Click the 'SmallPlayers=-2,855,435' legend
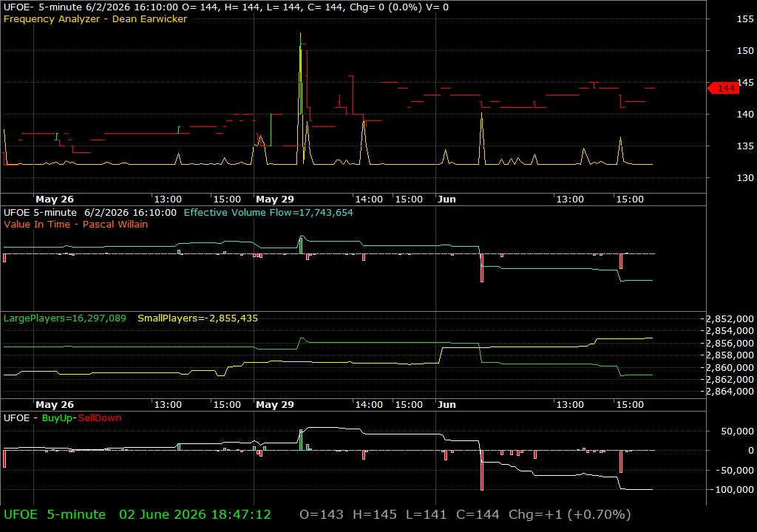The width and height of the screenshot is (757, 532). [x=197, y=318]
